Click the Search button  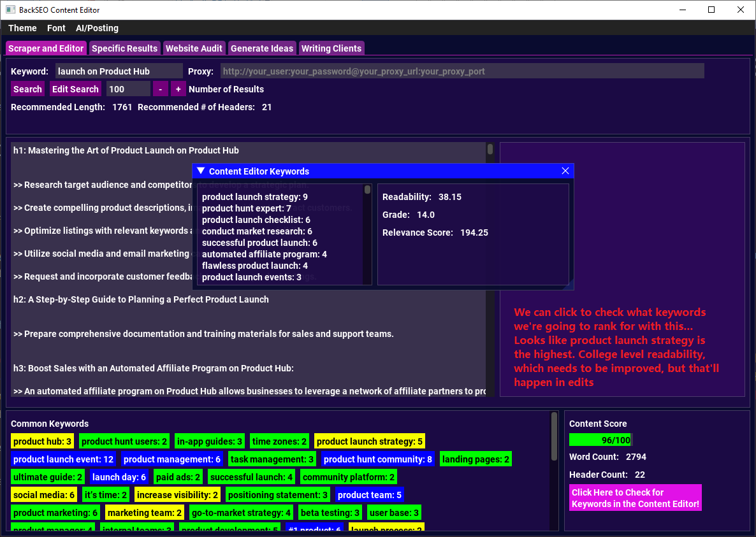[x=27, y=89]
